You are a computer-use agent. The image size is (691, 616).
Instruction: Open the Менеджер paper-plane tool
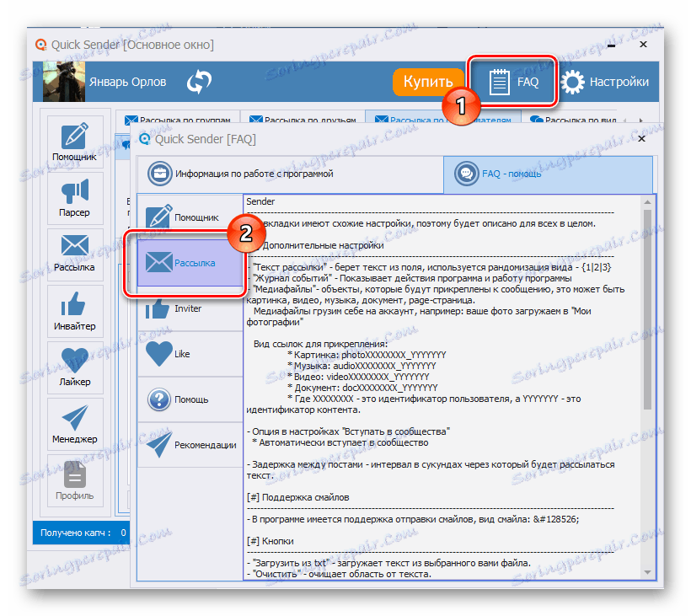pos(75,423)
